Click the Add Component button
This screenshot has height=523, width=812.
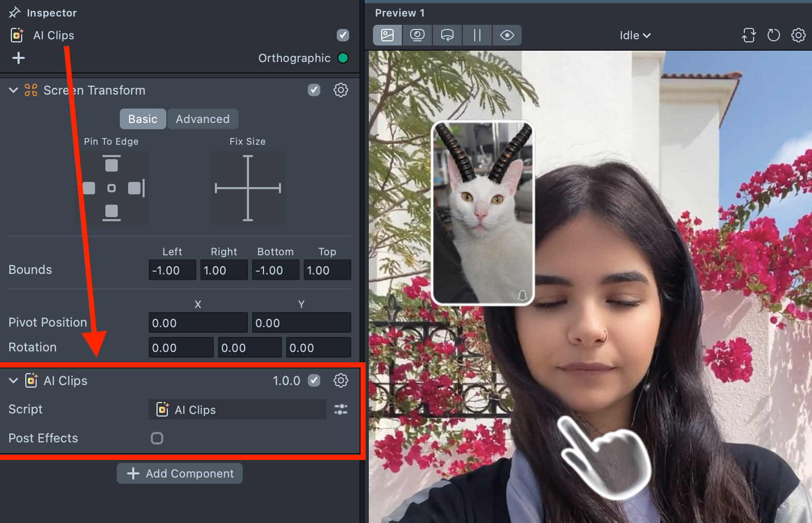point(180,473)
